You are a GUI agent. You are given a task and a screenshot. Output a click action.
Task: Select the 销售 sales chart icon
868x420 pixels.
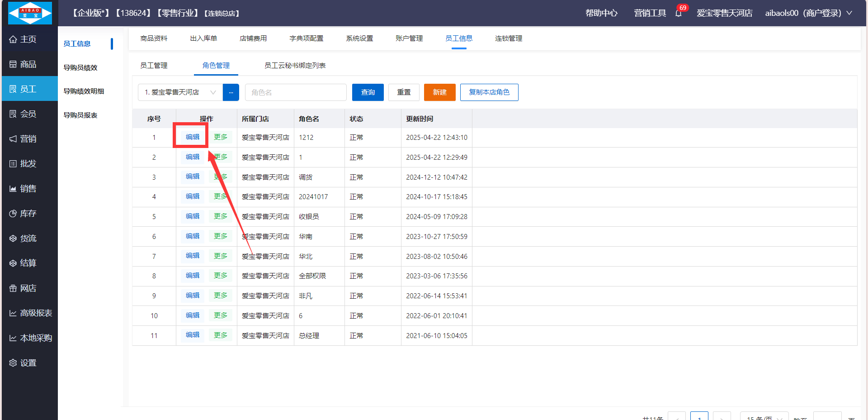pyautogui.click(x=13, y=189)
